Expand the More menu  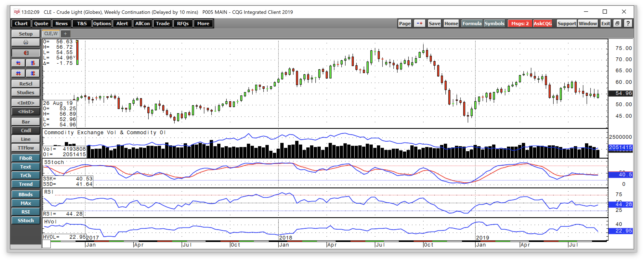click(x=203, y=24)
